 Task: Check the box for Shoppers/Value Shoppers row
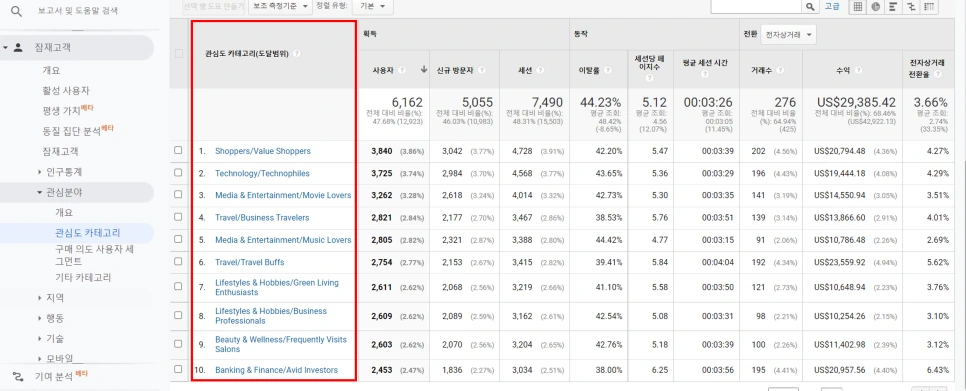[178, 150]
